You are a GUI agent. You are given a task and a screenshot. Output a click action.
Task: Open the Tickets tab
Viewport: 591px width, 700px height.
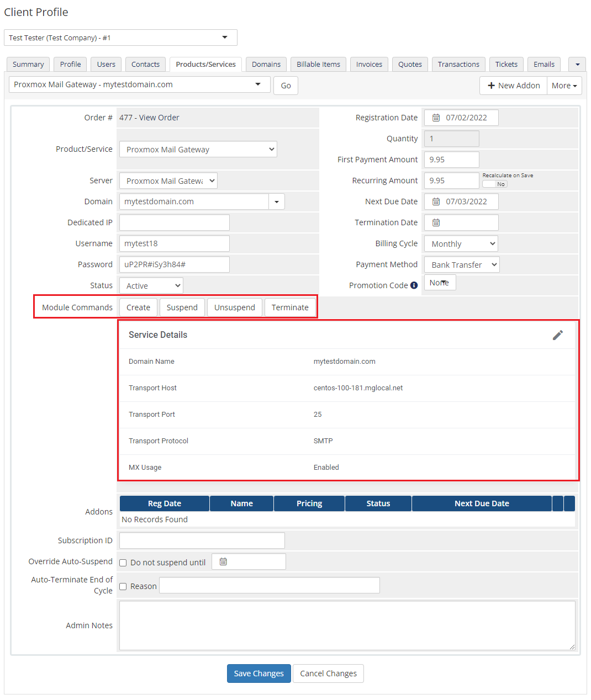pos(506,65)
